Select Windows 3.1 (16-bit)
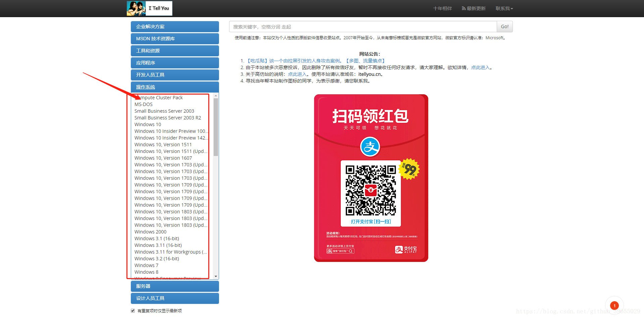The image size is (644, 318). [157, 238]
